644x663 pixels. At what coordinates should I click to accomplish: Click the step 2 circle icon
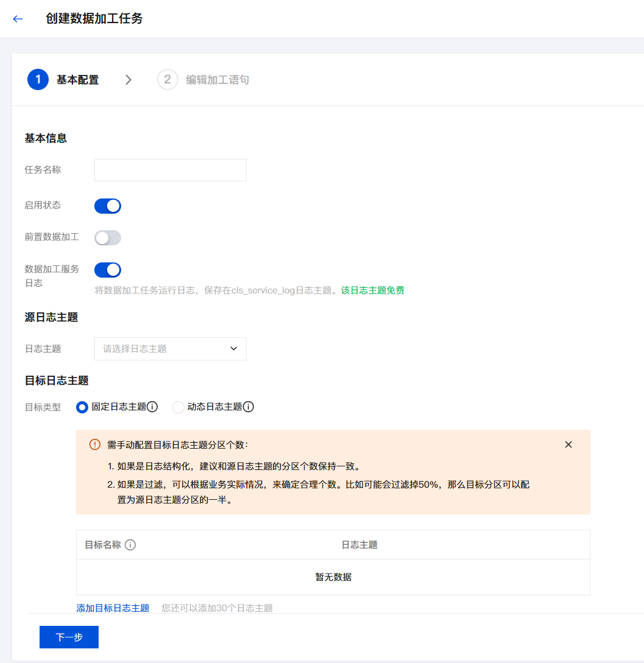(167, 80)
